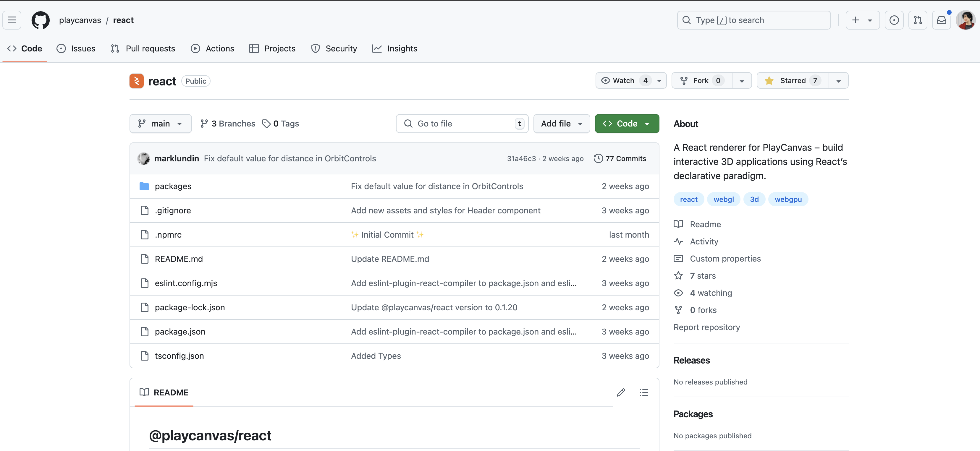Select the Projects tab
This screenshot has width=980, height=451.
point(279,48)
